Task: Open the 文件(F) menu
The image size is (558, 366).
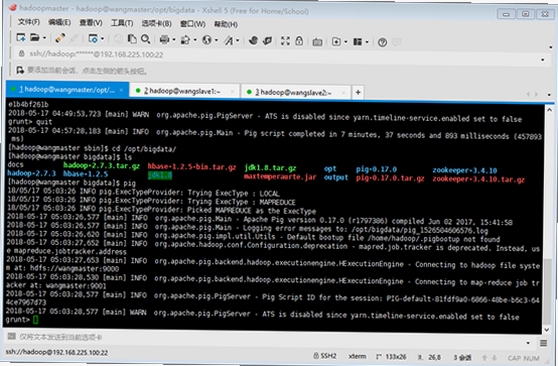Action: pos(29,22)
